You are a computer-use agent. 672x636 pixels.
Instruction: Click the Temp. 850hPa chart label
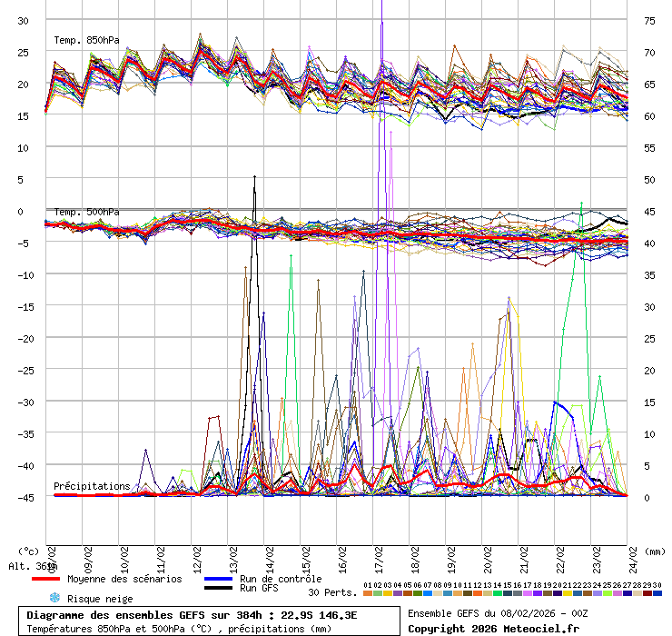tap(86, 40)
